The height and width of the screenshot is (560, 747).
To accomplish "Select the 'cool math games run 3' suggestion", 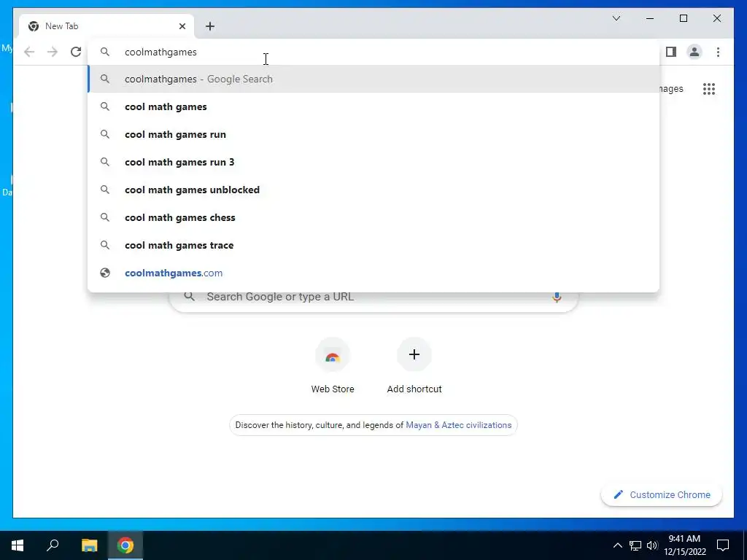I will [373, 162].
